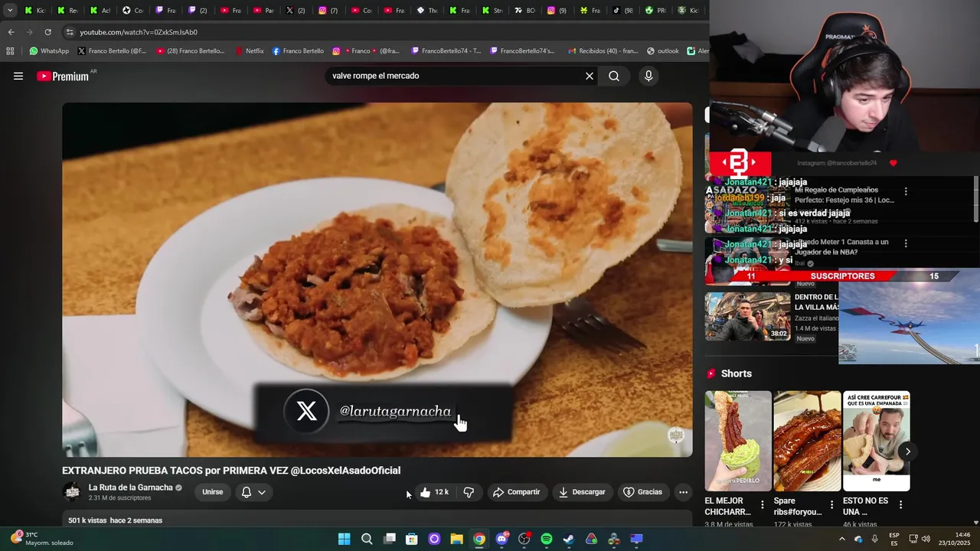Open options for Mi Regalo de Cumpleaños video
The image size is (980, 551).
coord(906,191)
